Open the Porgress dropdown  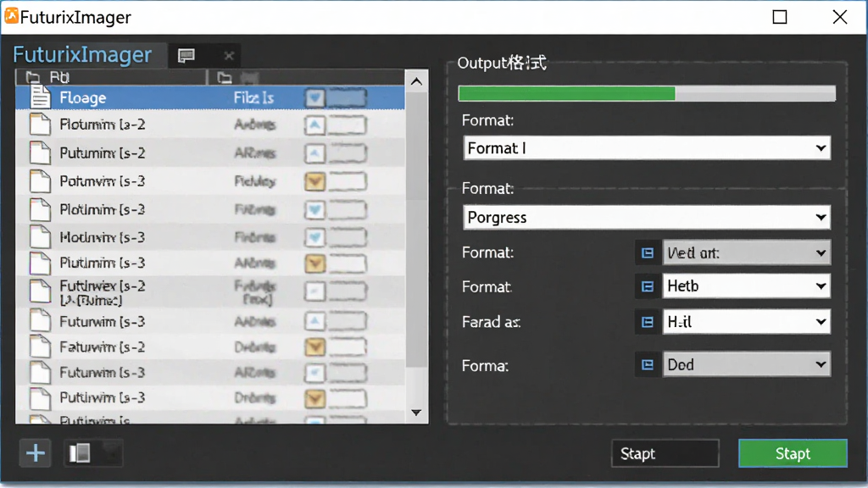pyautogui.click(x=647, y=218)
